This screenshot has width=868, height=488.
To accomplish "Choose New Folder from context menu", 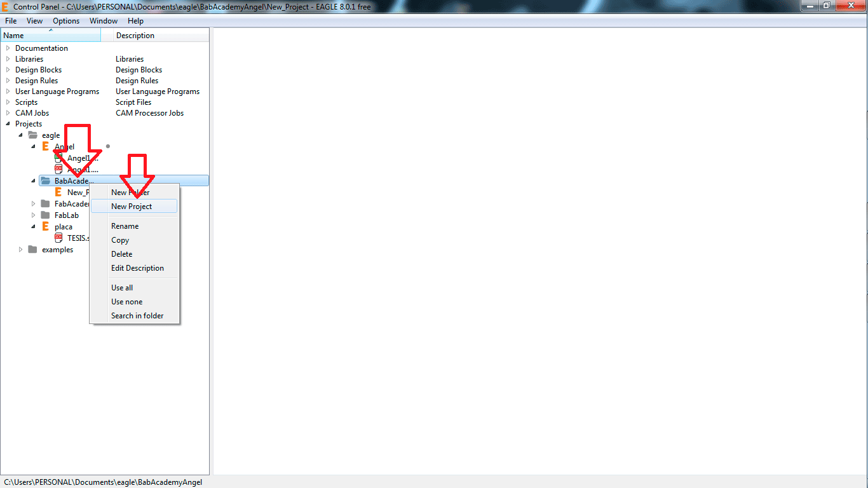I will (134, 193).
